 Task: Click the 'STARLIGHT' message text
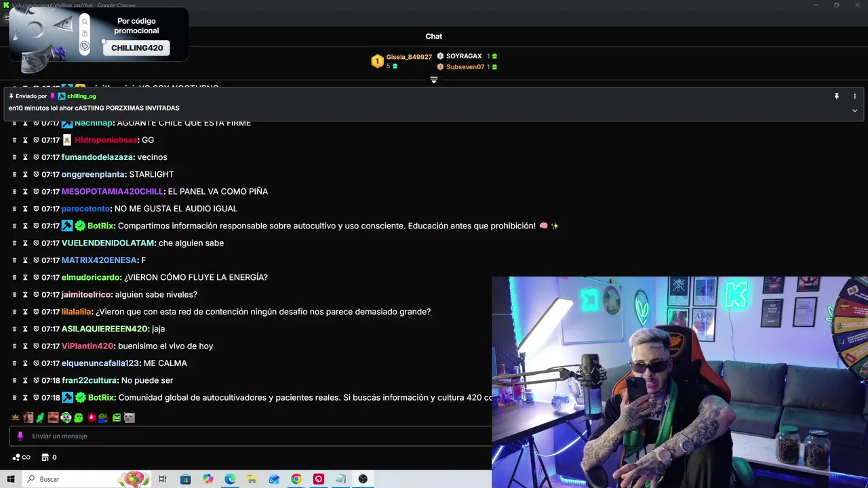click(x=151, y=175)
